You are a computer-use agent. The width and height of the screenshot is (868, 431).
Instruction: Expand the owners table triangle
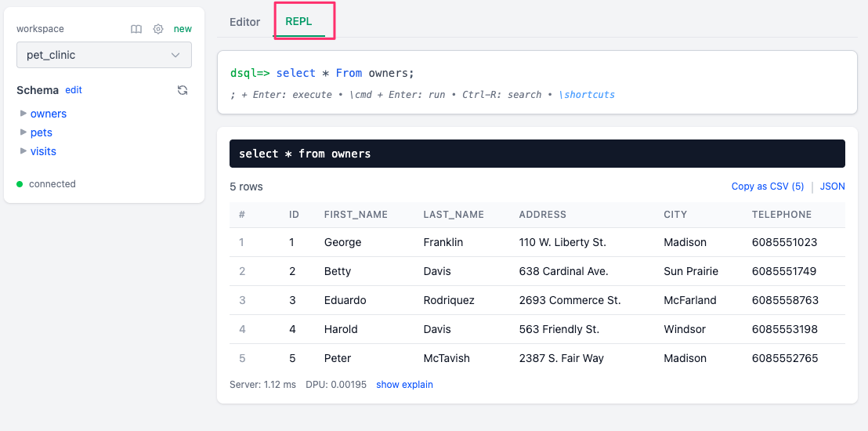(24, 114)
